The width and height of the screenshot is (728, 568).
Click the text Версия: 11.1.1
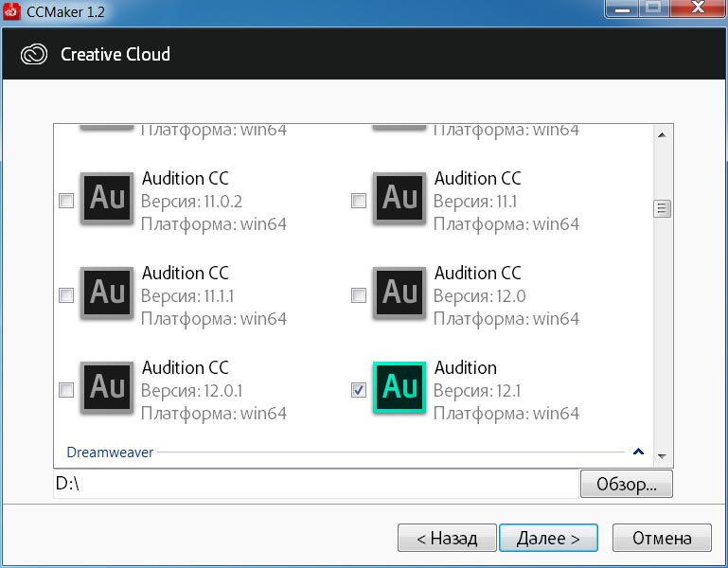click(x=187, y=296)
